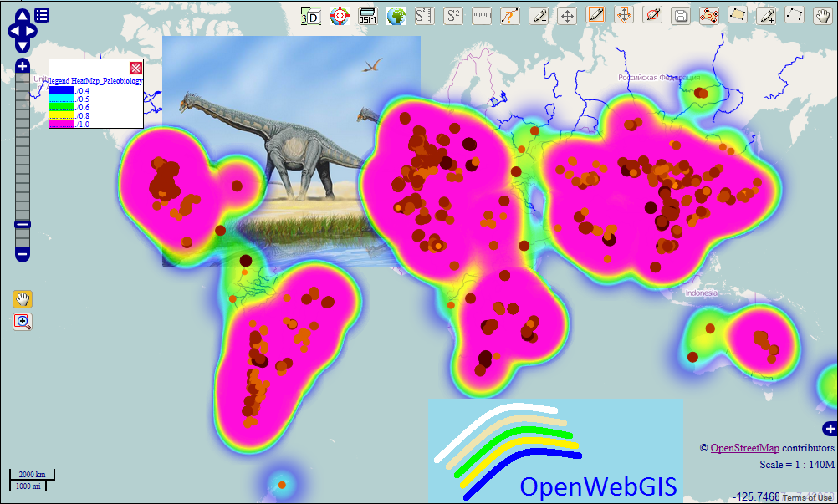Click the zoom slider handle

click(22, 225)
